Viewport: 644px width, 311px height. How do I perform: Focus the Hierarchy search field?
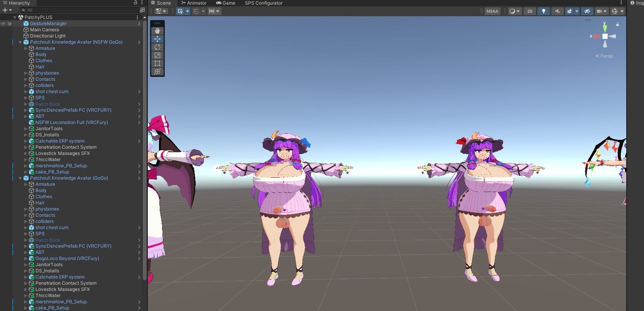pos(80,10)
